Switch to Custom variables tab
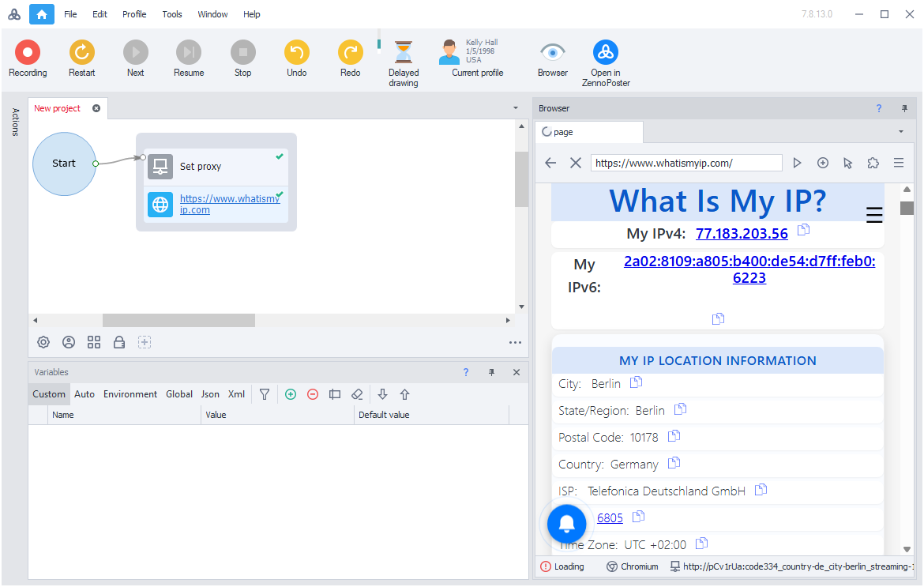The image size is (924, 587). point(49,394)
